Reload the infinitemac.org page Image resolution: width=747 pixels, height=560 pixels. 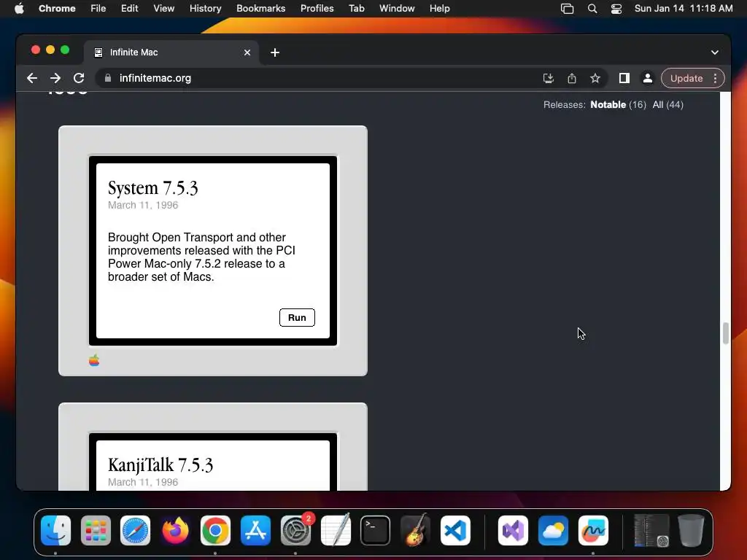[79, 78]
